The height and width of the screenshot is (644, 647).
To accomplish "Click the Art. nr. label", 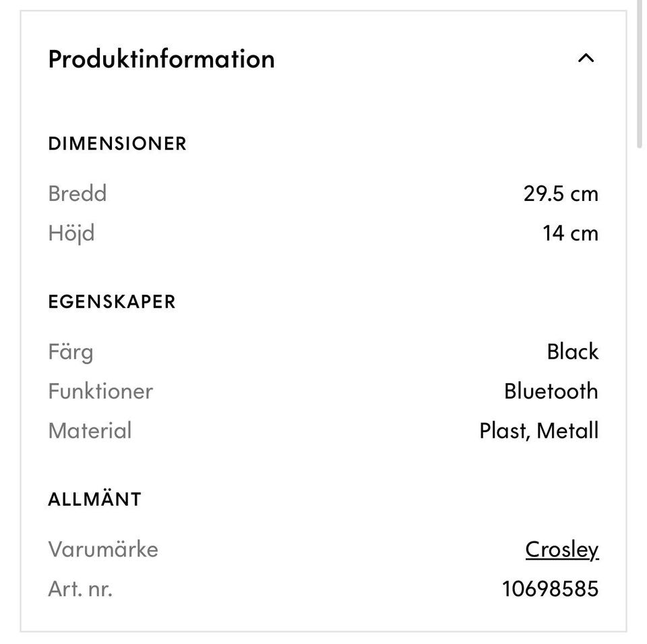I will pyautogui.click(x=80, y=589).
